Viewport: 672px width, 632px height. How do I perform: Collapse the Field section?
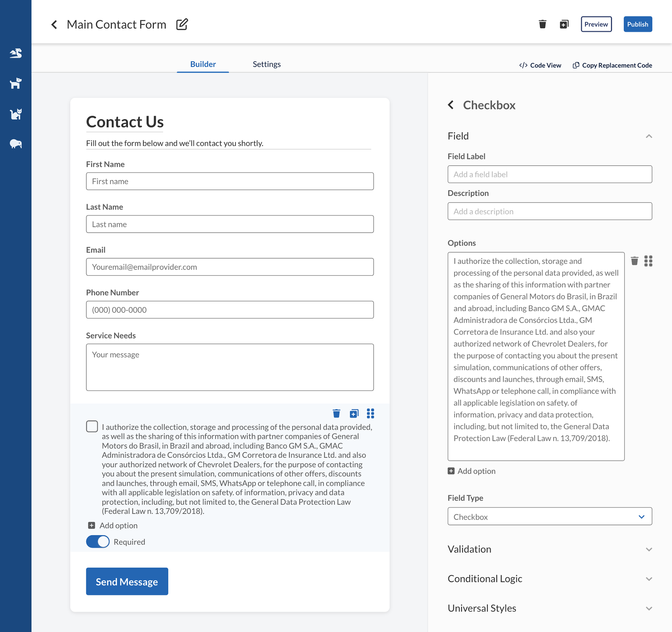649,136
